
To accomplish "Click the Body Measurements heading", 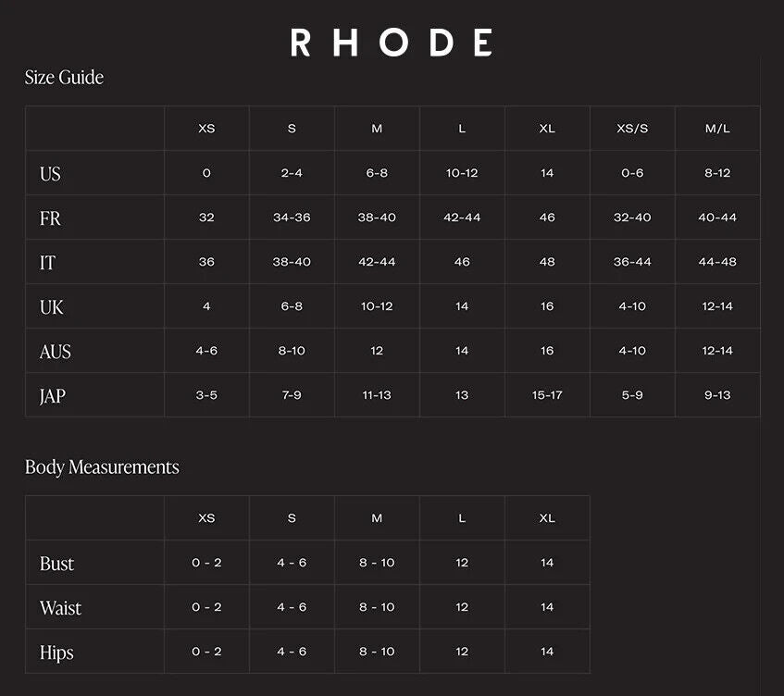I will pyautogui.click(x=102, y=467).
